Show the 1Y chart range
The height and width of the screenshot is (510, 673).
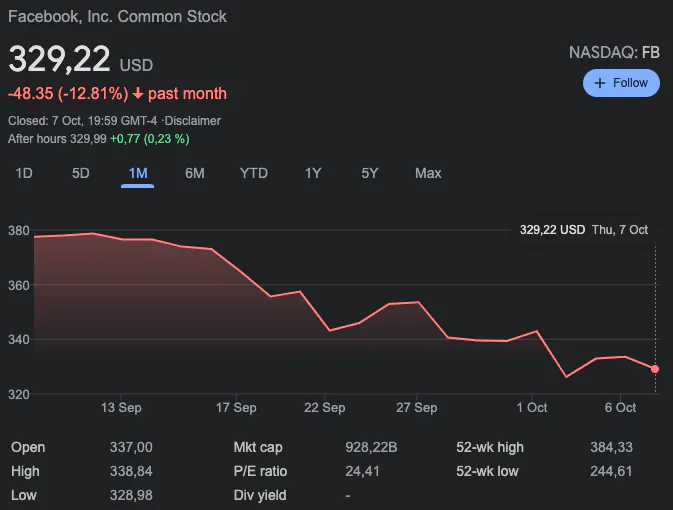[313, 173]
